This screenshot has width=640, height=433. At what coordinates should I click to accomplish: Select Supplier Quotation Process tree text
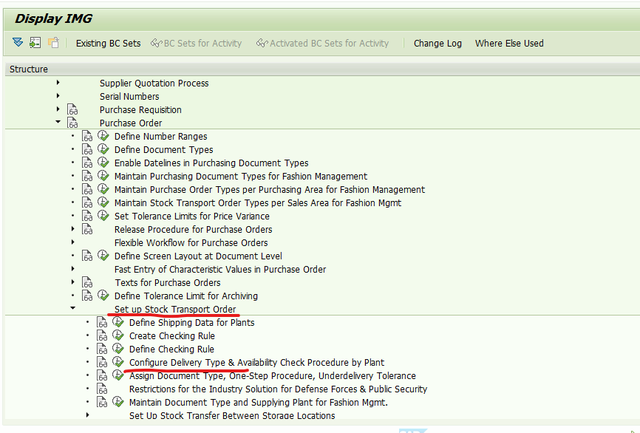click(x=154, y=83)
